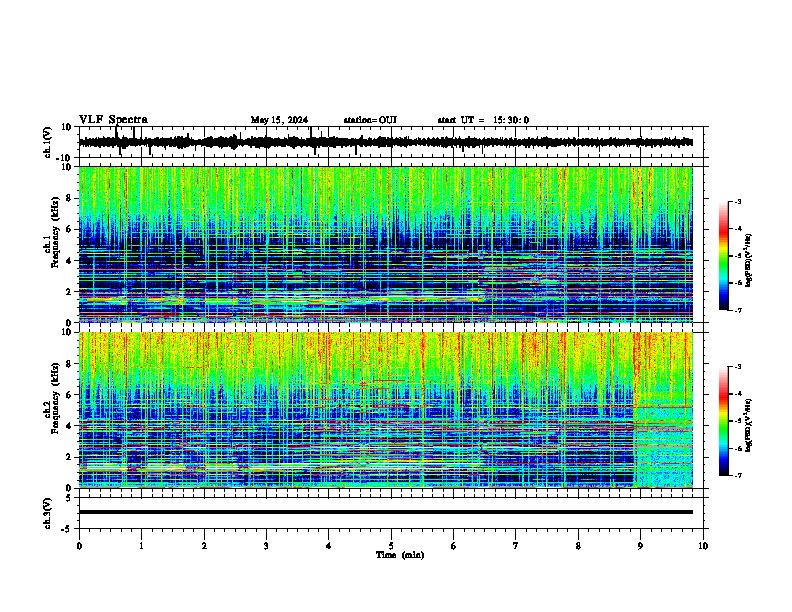Click time axis tick label "2"

tap(204, 546)
